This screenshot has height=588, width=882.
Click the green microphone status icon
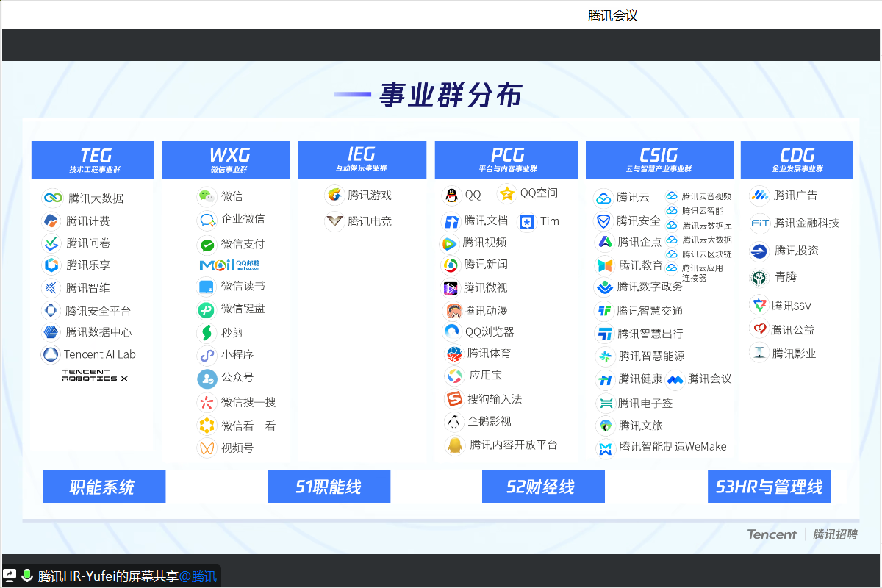[27, 576]
